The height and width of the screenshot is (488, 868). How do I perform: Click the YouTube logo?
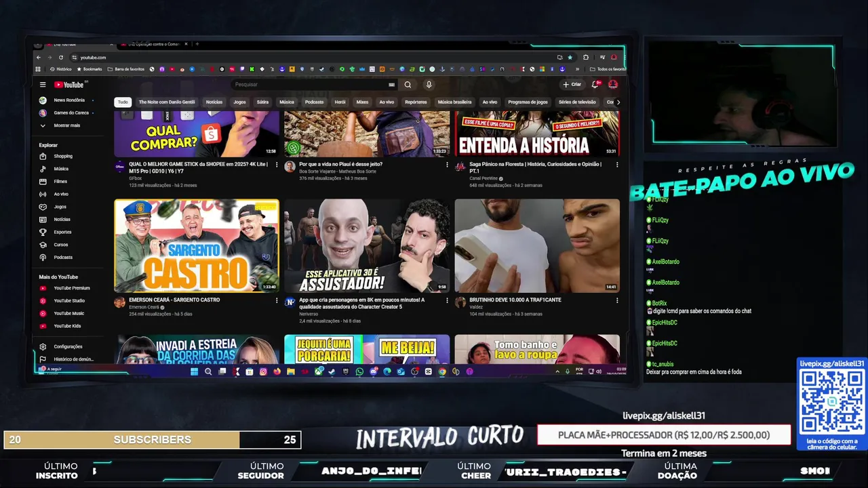[69, 85]
